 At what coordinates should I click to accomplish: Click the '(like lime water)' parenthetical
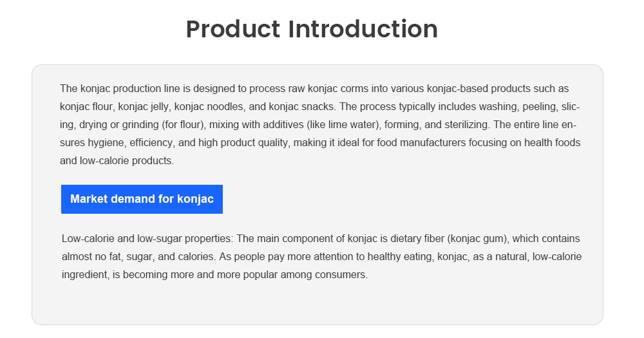pyautogui.click(x=343, y=125)
